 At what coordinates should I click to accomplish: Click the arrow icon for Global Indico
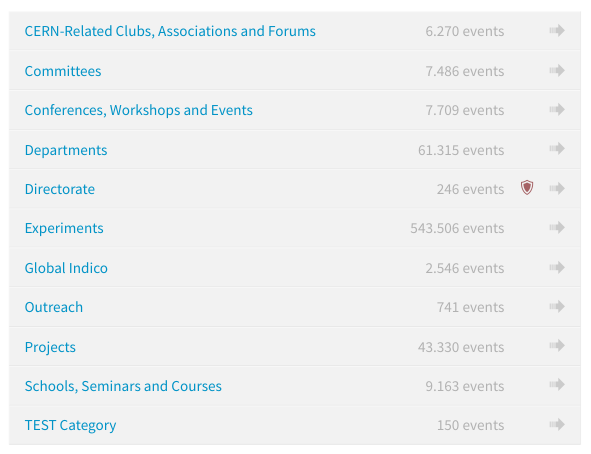tap(557, 268)
